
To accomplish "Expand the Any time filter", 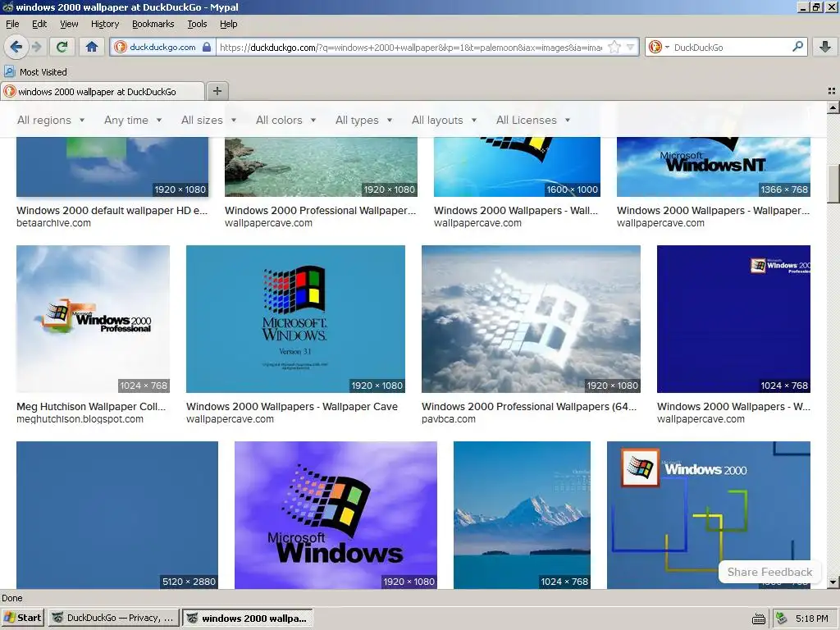I will pos(133,120).
